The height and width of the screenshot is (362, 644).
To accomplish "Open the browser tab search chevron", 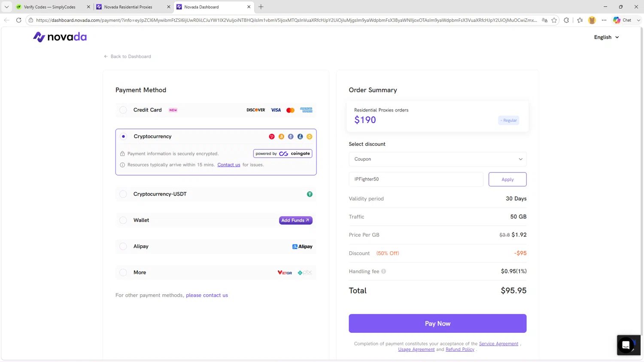I will coord(6,7).
